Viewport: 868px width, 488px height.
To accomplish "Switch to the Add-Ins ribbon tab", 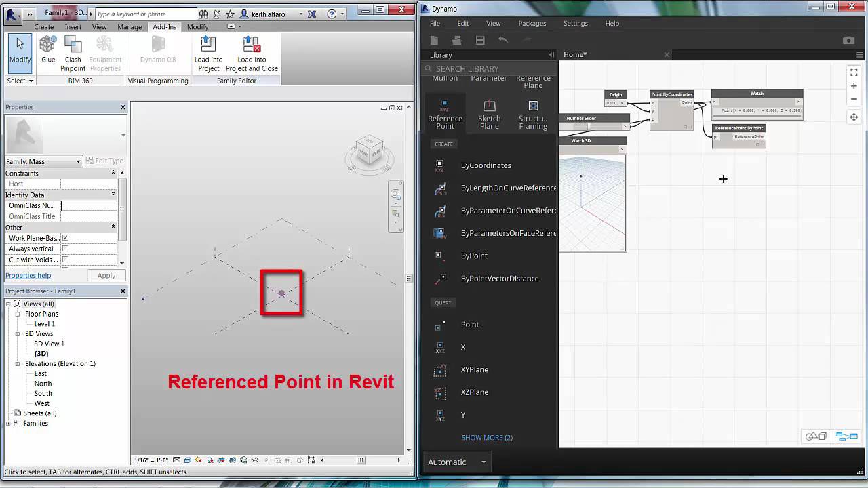I will pos(166,26).
